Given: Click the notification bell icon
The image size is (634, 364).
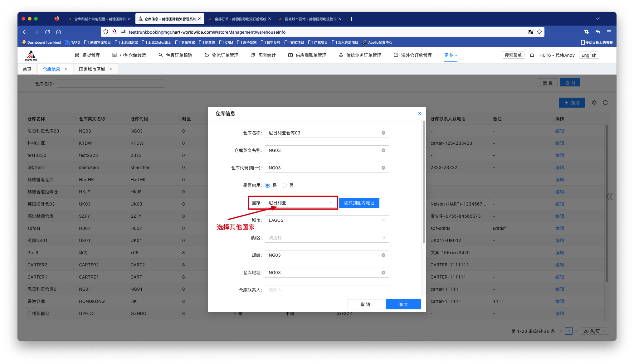Looking at the screenshot, I should (x=532, y=55).
